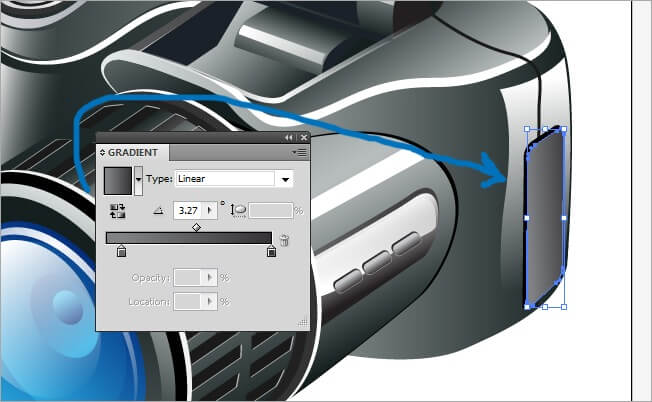
Task: Cycle panel view arrows beside GRADIENT title
Action: (x=102, y=153)
